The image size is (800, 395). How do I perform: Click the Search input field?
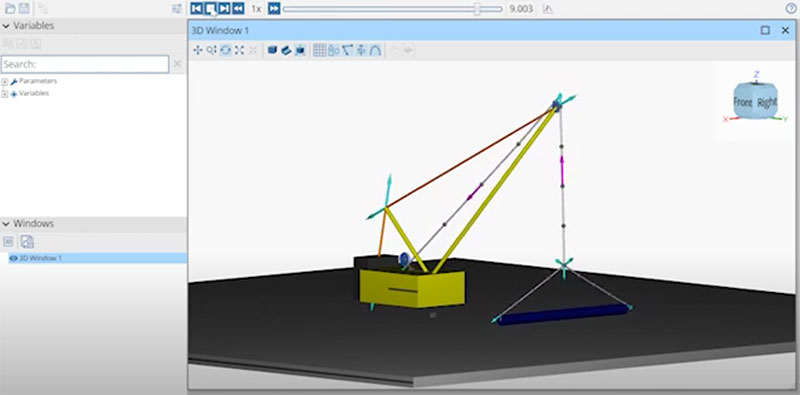pos(85,64)
